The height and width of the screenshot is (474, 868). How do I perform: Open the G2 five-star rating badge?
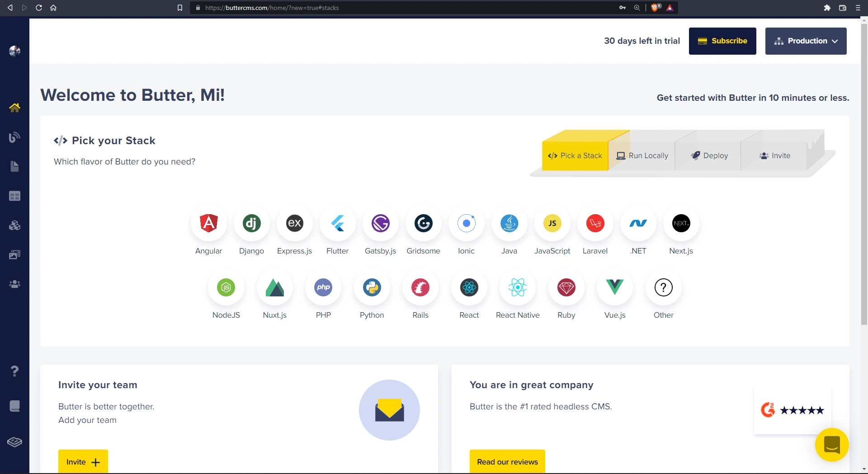click(x=793, y=410)
